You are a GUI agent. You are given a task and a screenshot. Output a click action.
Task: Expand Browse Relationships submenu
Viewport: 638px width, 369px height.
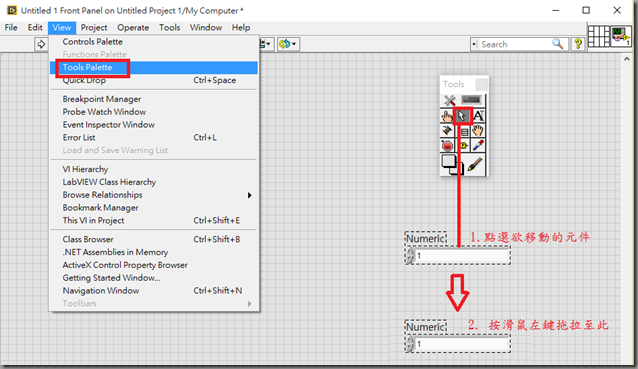coord(154,195)
